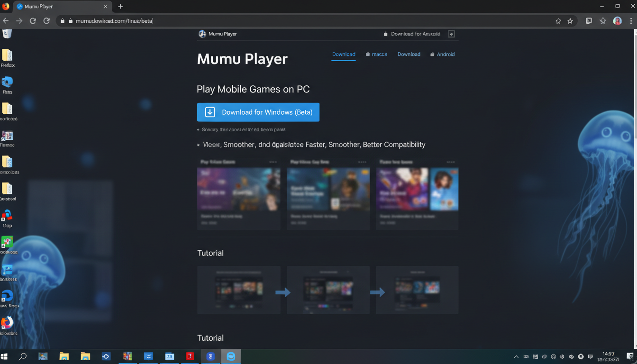637x364 pixels.
Task: Open the taskbar clock and date
Action: [x=609, y=357]
